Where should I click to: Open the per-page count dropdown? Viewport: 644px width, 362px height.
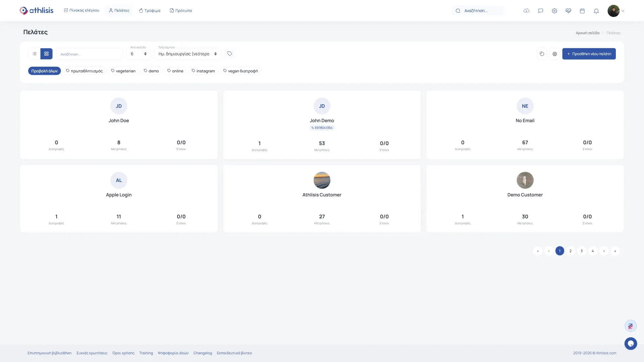pos(138,54)
